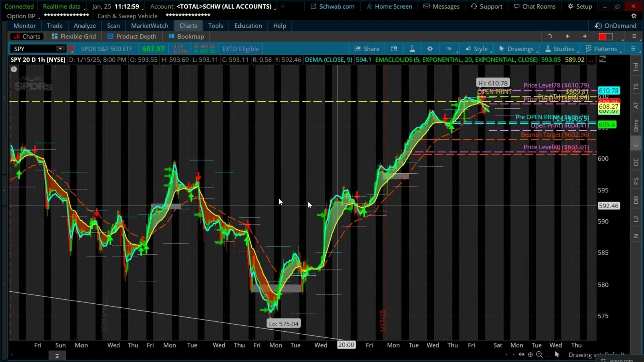
Task: Click the undo curved arrow icon
Action: (x=550, y=36)
